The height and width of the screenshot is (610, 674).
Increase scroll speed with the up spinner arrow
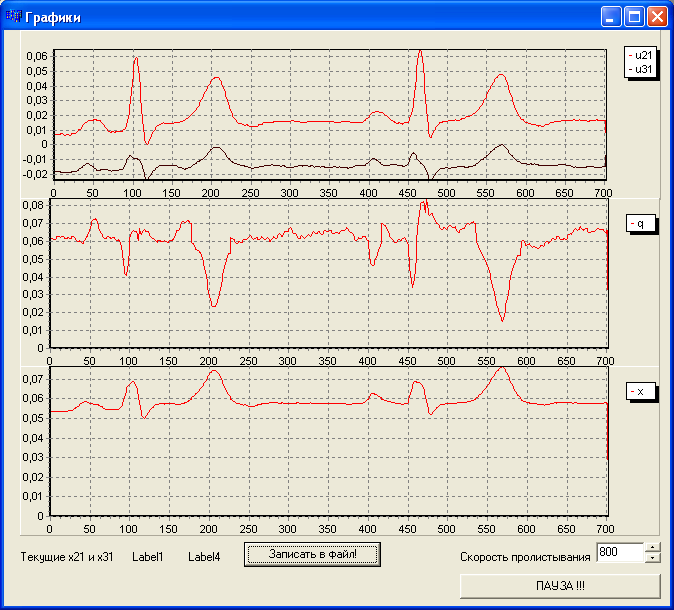coord(653,547)
